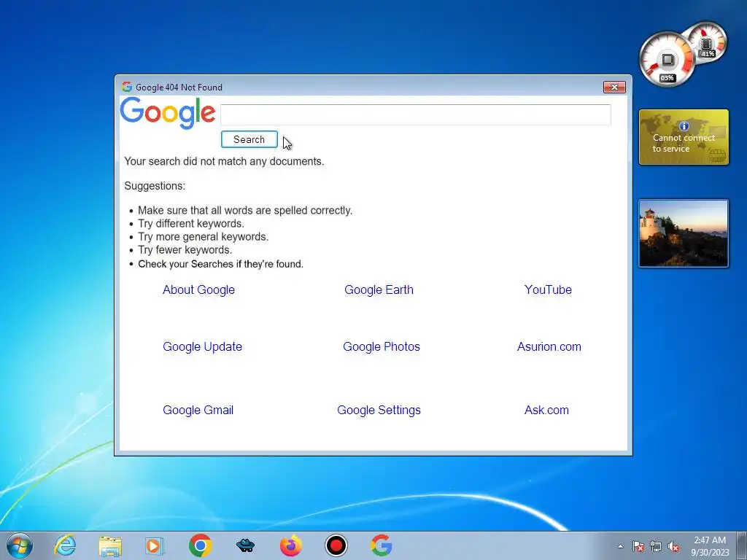Click the memory meter gadget dial
Screen dimensions: 747x560
coord(707,42)
